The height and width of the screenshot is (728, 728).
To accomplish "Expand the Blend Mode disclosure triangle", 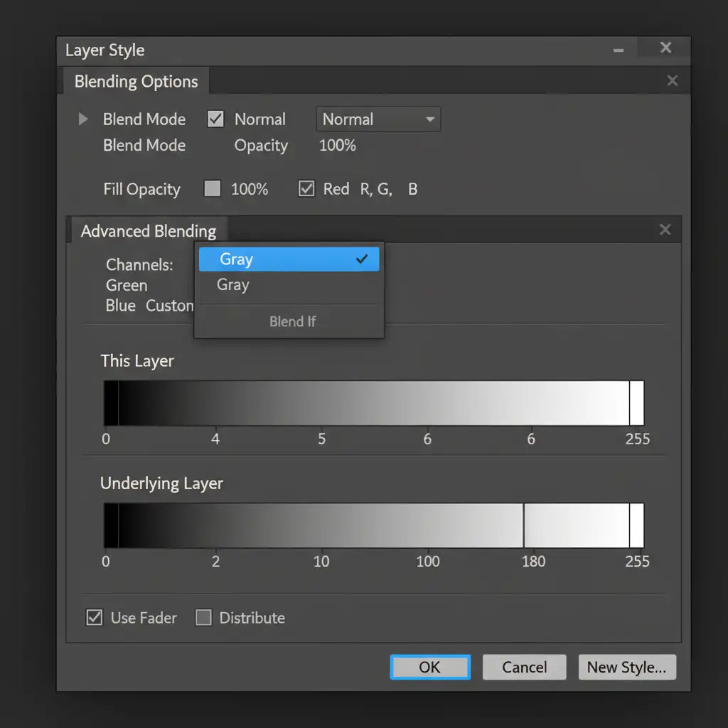I will point(83,119).
